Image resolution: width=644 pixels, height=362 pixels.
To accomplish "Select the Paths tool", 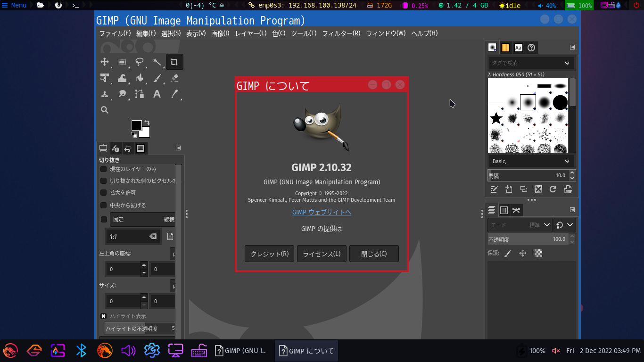I will pos(140,94).
